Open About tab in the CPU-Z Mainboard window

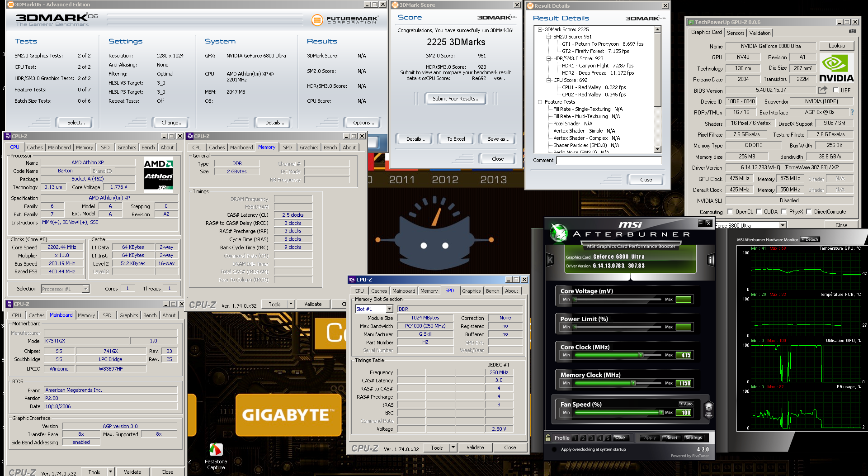point(169,315)
